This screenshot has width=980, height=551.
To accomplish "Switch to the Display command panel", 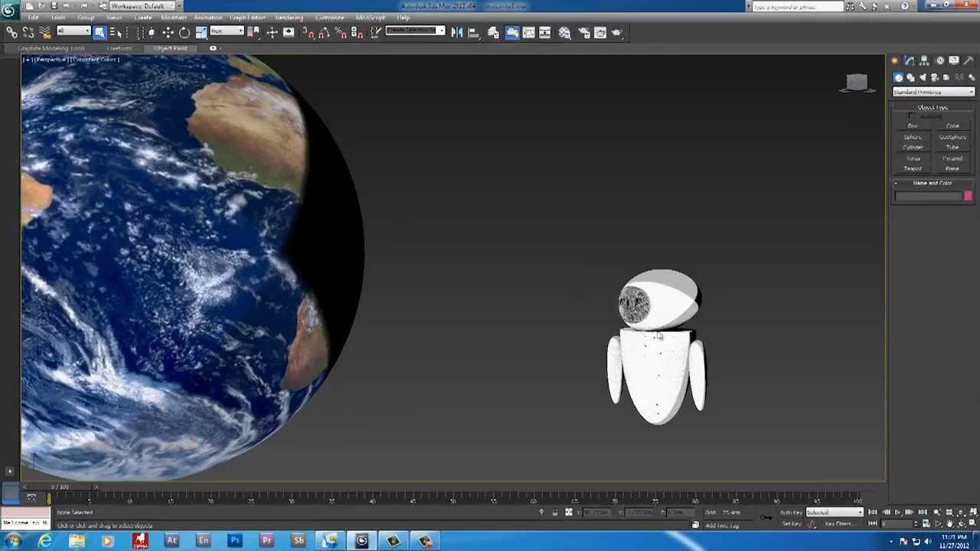I will [954, 60].
